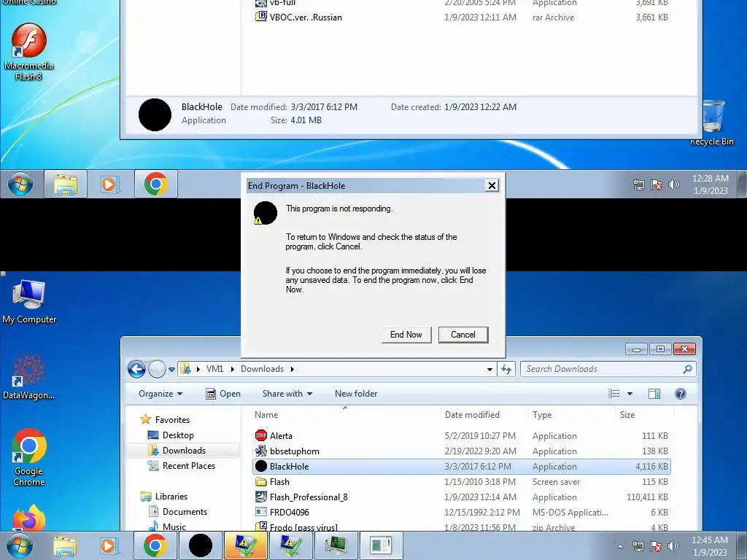
Task: Click Cancel in End Program dialog
Action: [463, 335]
